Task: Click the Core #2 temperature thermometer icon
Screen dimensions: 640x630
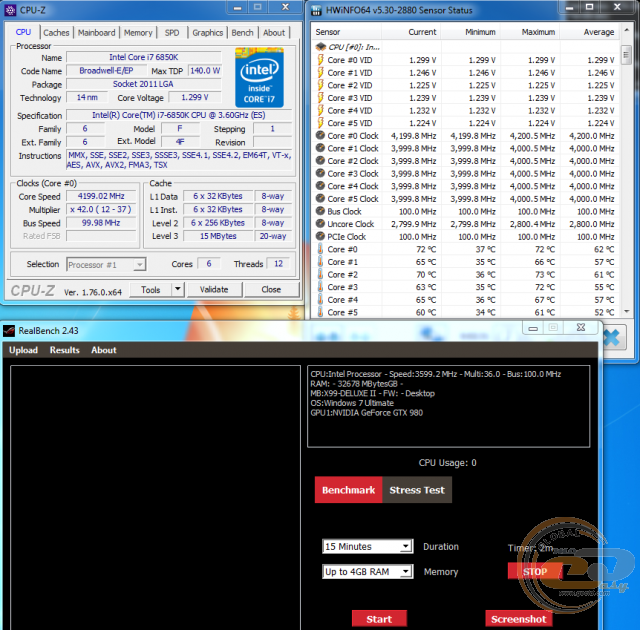Action: coord(320,274)
